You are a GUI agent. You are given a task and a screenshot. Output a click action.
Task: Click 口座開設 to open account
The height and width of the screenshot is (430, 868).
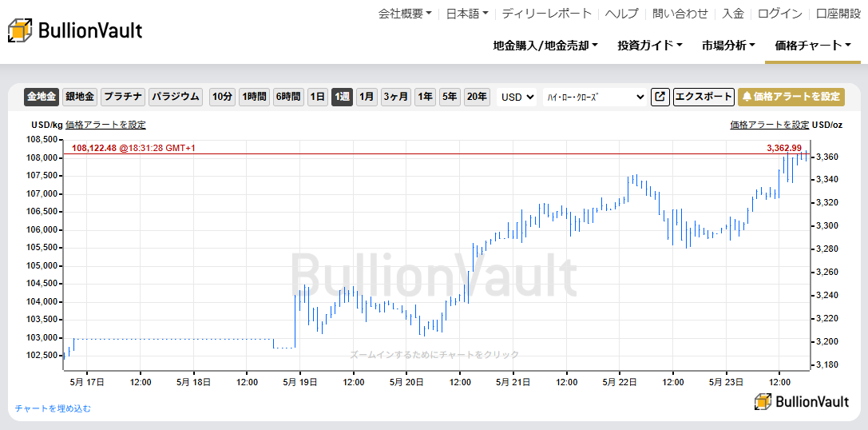[838, 14]
